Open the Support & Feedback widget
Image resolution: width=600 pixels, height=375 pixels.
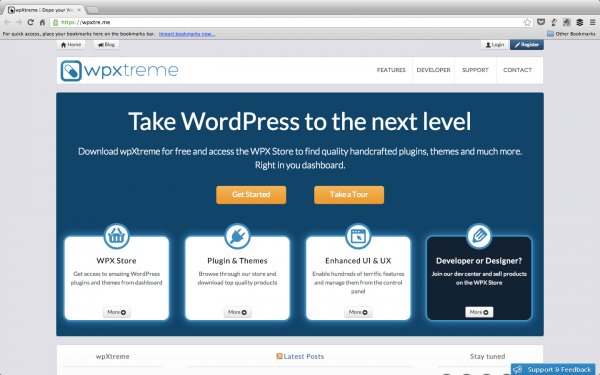(x=553, y=370)
